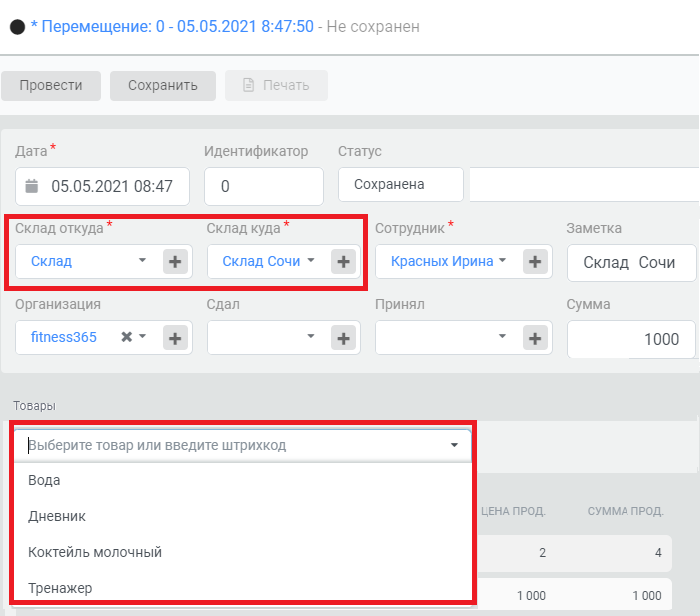Open the Склад откуда dropdown arrow
700x616 pixels.
click(142, 260)
